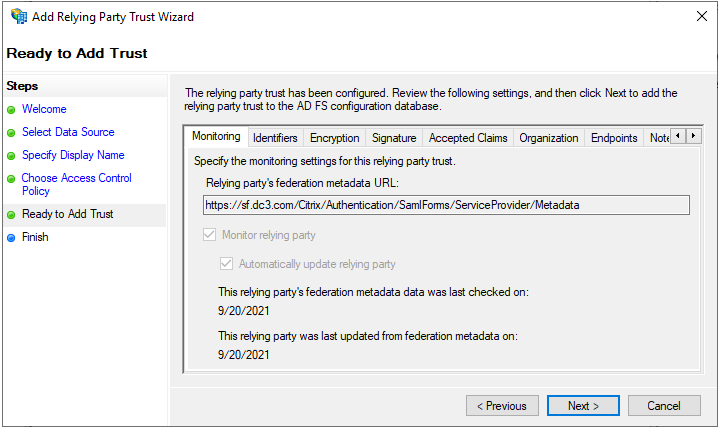718x429 pixels.
Task: Click the wizard icon in title bar
Action: pyautogui.click(x=17, y=17)
